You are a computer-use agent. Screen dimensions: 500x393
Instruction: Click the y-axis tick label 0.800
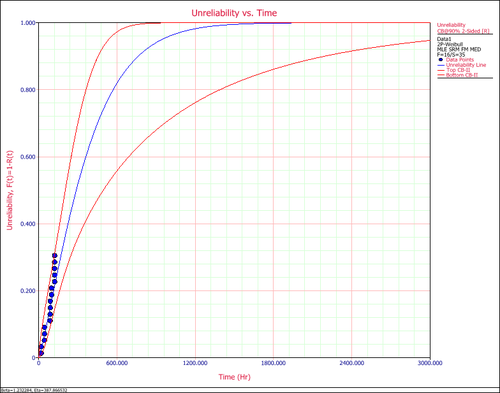tap(28, 90)
